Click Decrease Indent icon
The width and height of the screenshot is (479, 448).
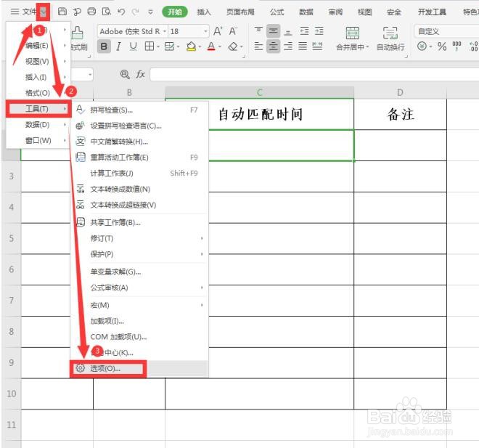304,31
